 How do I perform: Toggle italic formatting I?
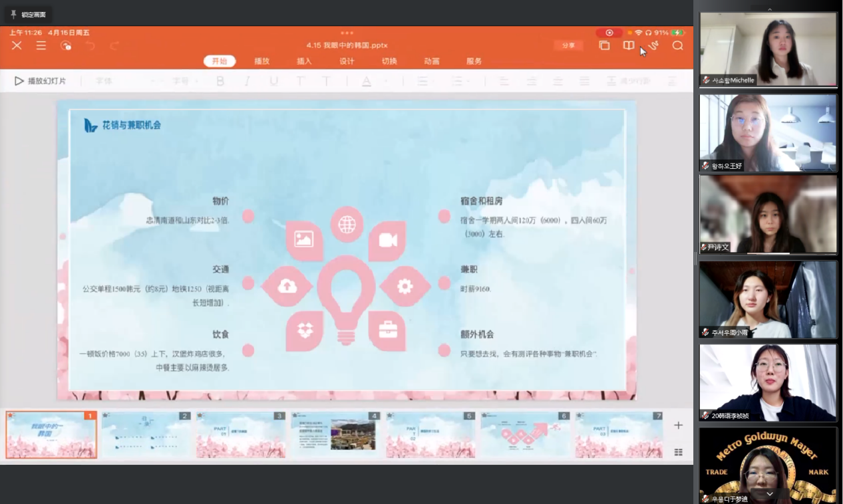click(247, 81)
